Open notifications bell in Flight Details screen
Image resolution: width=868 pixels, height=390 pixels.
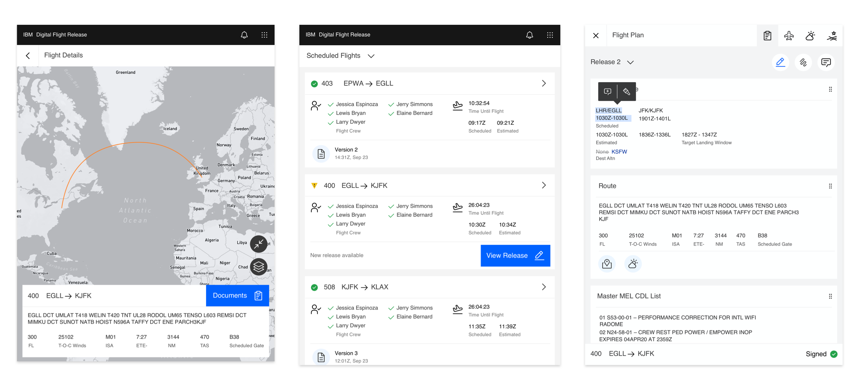(x=244, y=35)
